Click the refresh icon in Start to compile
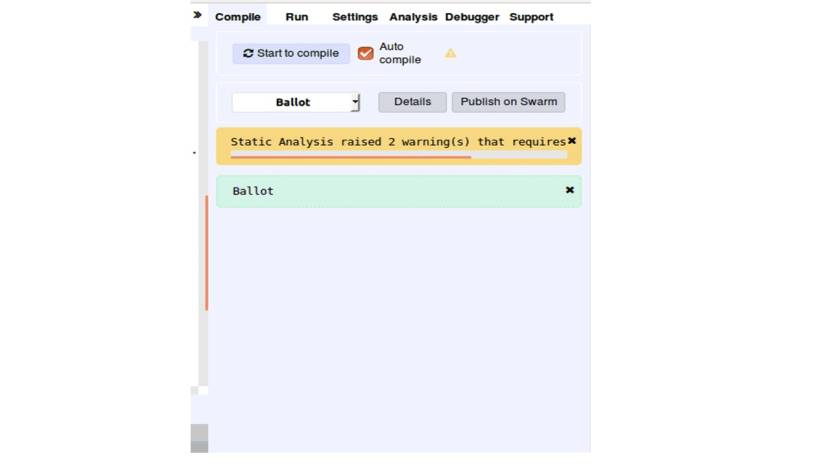The width and height of the screenshot is (830, 467). click(248, 54)
